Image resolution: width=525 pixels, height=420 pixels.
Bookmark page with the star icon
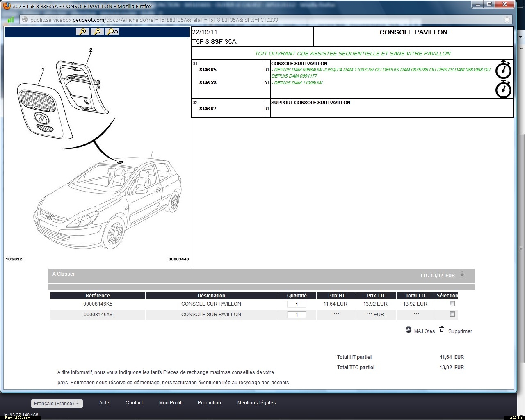pyautogui.click(x=507, y=19)
